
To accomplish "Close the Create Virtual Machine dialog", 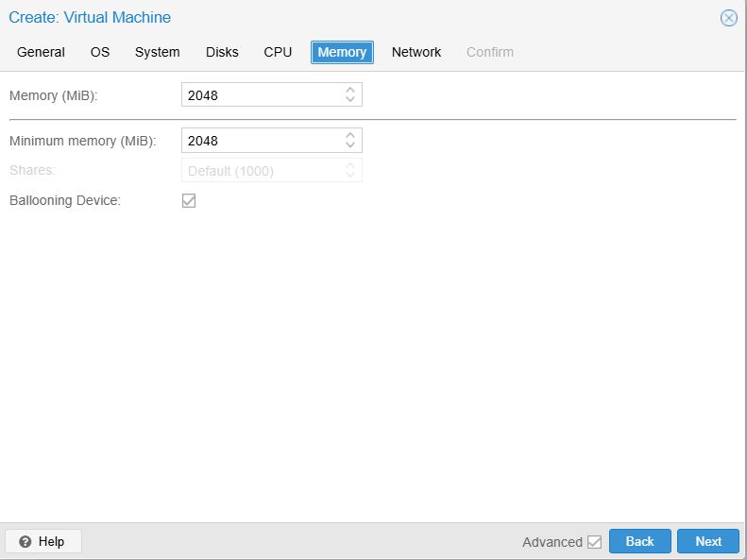I will pyautogui.click(x=728, y=18).
